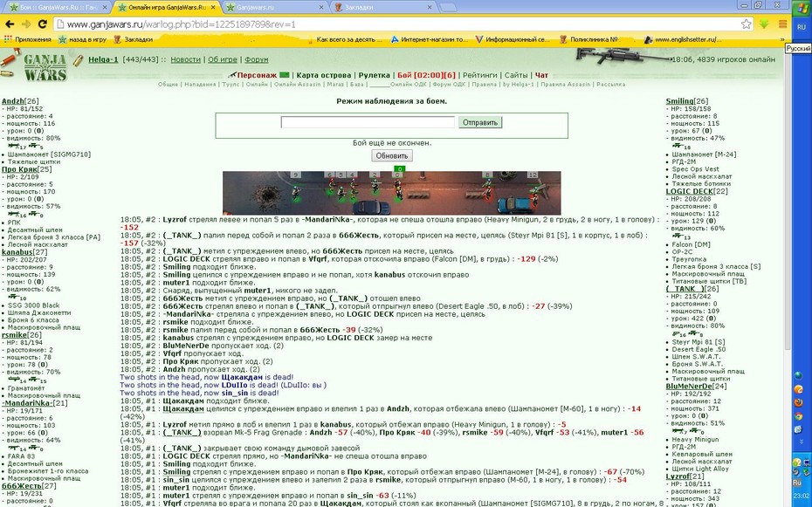Switch to the Бои :: GanjaWars.Ru tab

[58, 7]
